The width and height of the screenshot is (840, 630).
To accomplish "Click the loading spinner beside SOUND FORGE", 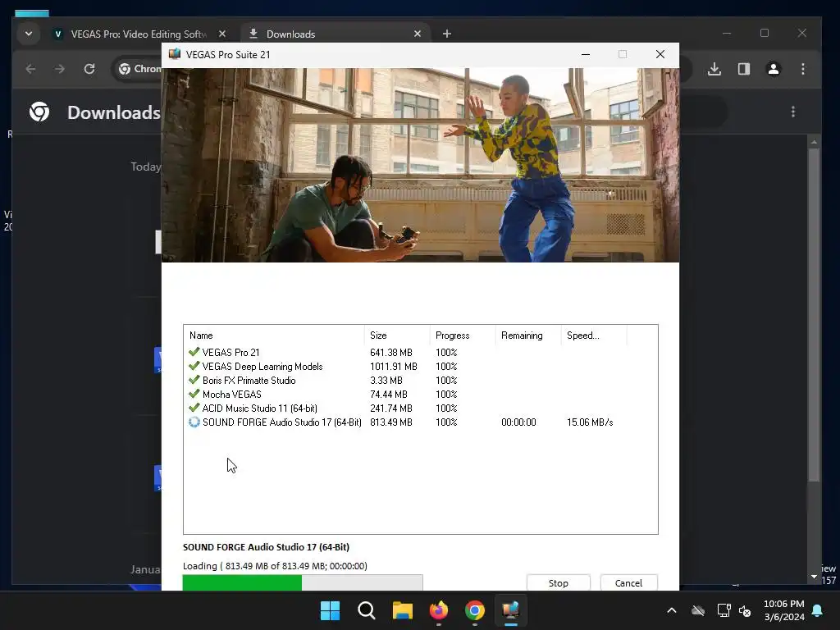I will click(x=194, y=422).
